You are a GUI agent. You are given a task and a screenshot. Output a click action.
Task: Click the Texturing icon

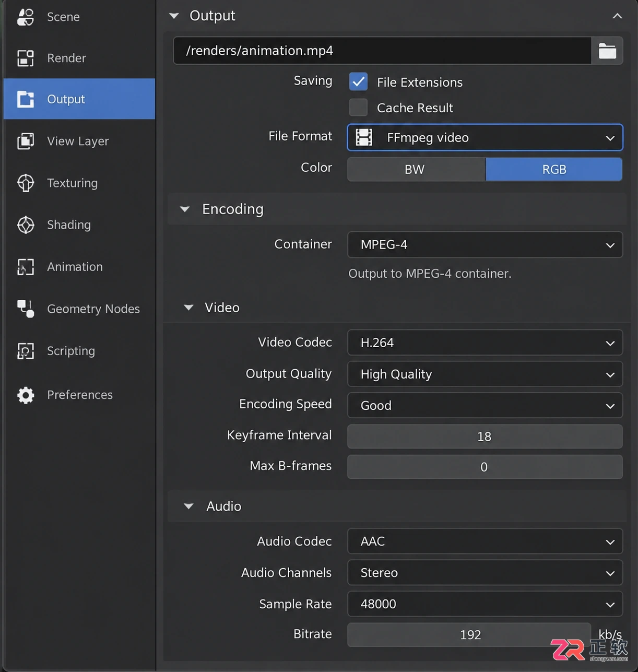click(26, 183)
